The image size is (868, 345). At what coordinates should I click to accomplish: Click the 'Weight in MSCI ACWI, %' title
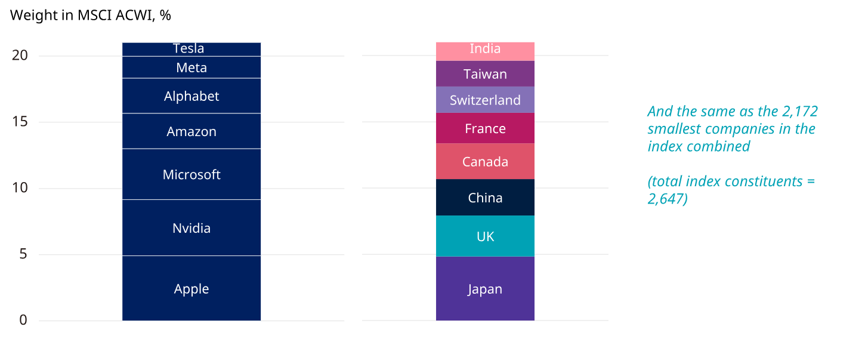(91, 16)
